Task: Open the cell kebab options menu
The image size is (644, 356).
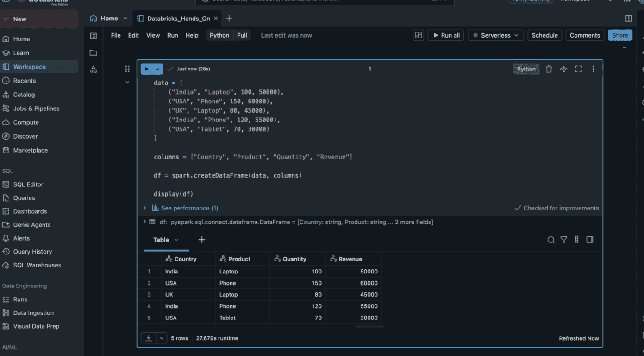Action: click(x=593, y=69)
